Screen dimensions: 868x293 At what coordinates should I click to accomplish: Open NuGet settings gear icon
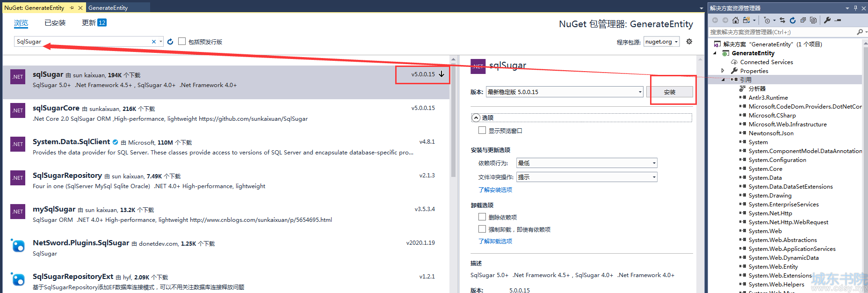point(689,42)
